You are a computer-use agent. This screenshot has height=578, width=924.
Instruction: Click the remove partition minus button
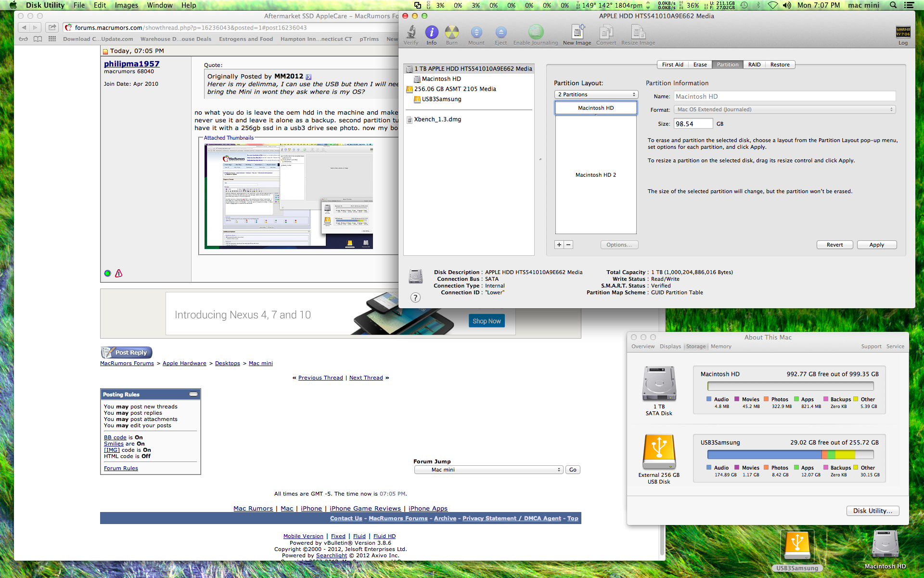pos(568,245)
